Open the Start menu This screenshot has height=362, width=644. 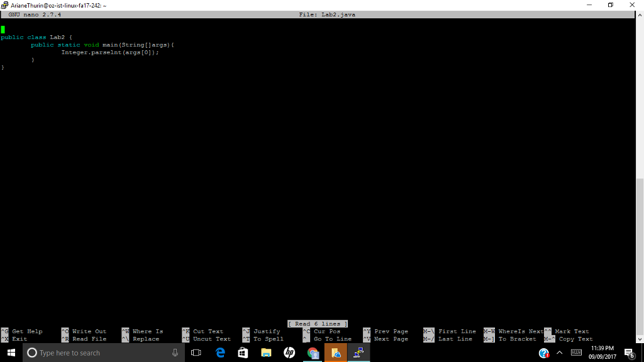coord(9,353)
